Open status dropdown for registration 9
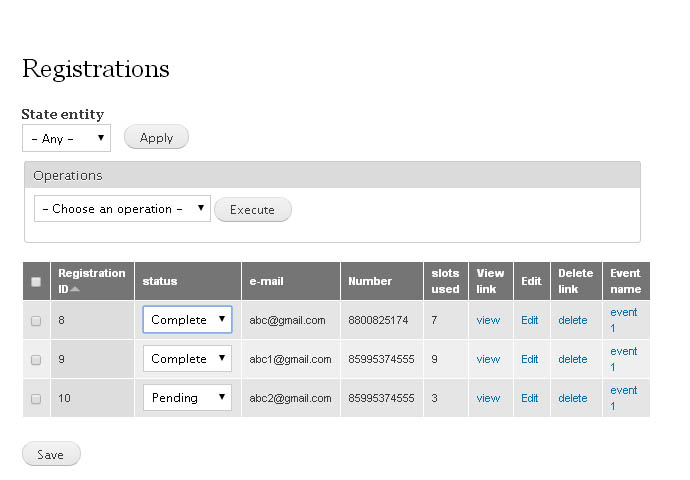 (x=187, y=359)
